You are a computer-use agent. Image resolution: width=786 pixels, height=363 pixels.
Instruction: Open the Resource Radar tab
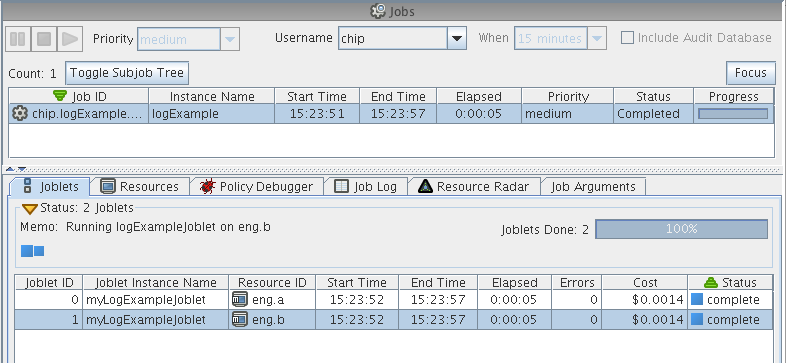(473, 187)
